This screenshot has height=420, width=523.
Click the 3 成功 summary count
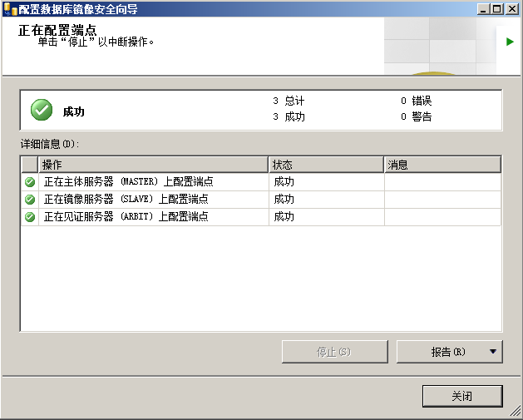[289, 116]
